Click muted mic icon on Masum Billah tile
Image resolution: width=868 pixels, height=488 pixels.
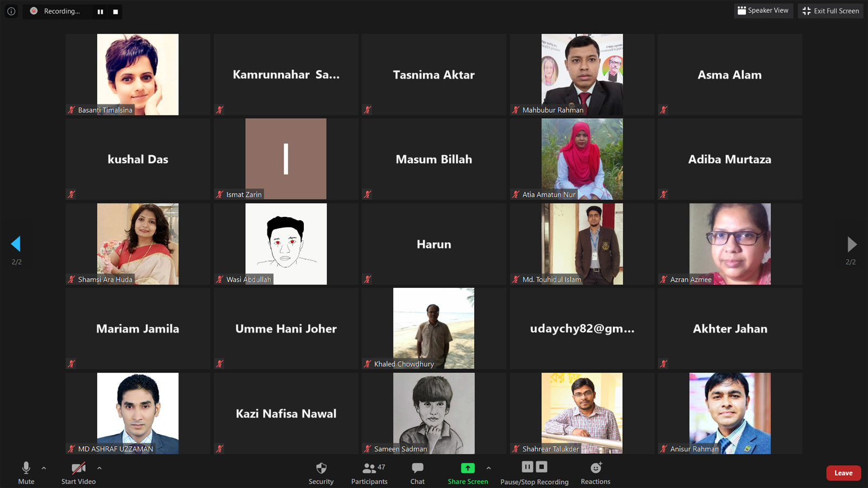click(x=368, y=194)
